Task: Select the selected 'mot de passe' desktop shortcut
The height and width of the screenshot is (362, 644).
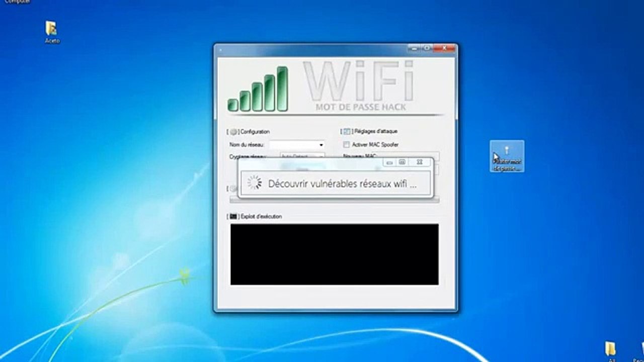Action: 507,156
